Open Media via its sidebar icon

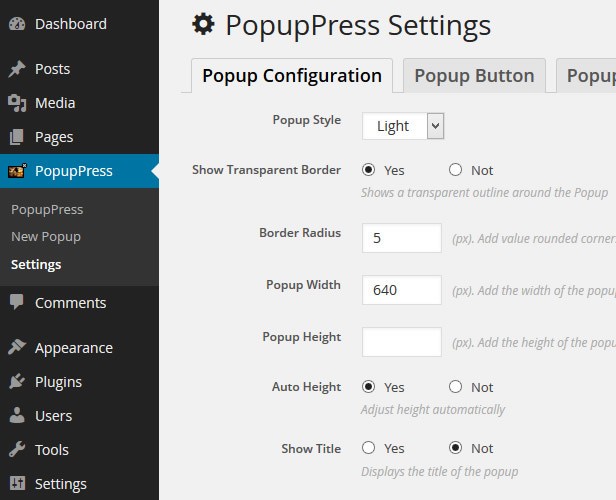click(x=17, y=103)
